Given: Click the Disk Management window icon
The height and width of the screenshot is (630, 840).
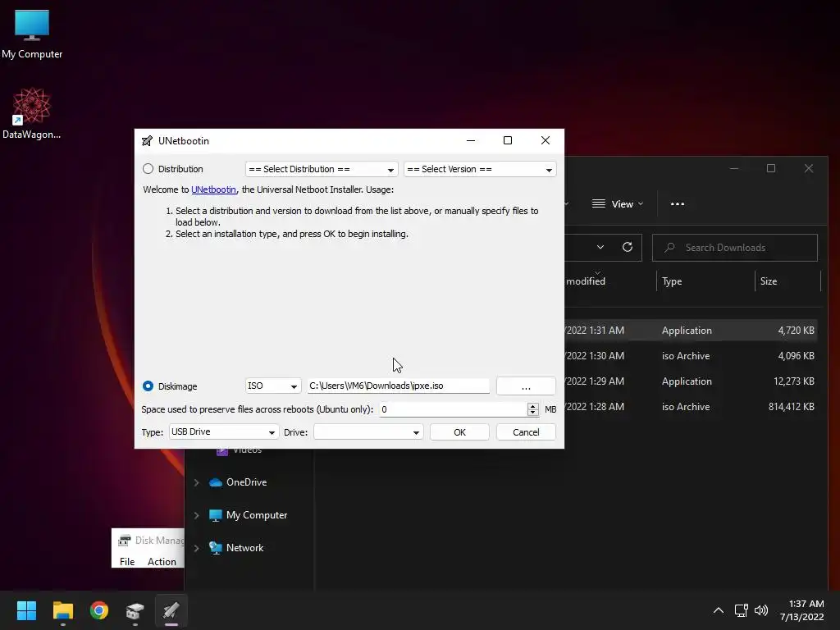Looking at the screenshot, I should (x=125, y=540).
